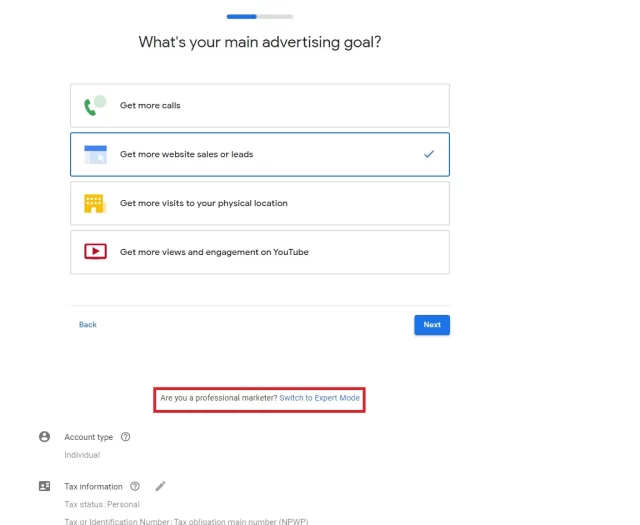Screen dimensions: 640x525
Task: Click the blue website sales icon
Action: [95, 154]
